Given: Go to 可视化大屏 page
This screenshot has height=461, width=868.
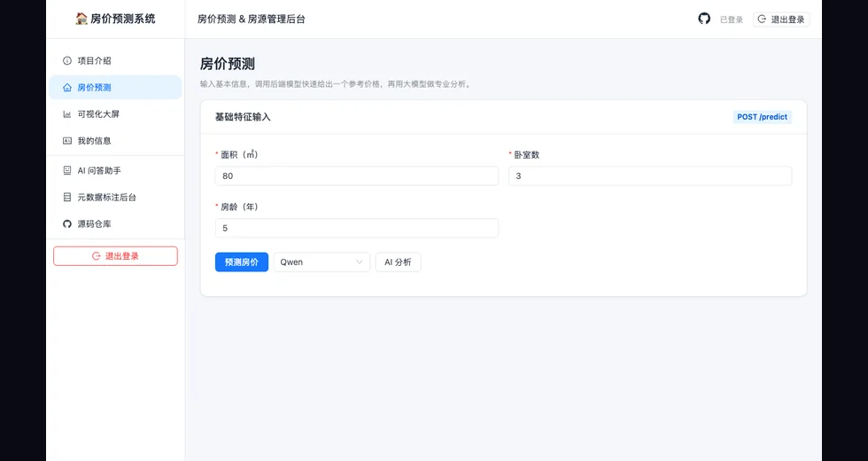Looking at the screenshot, I should tap(115, 113).
